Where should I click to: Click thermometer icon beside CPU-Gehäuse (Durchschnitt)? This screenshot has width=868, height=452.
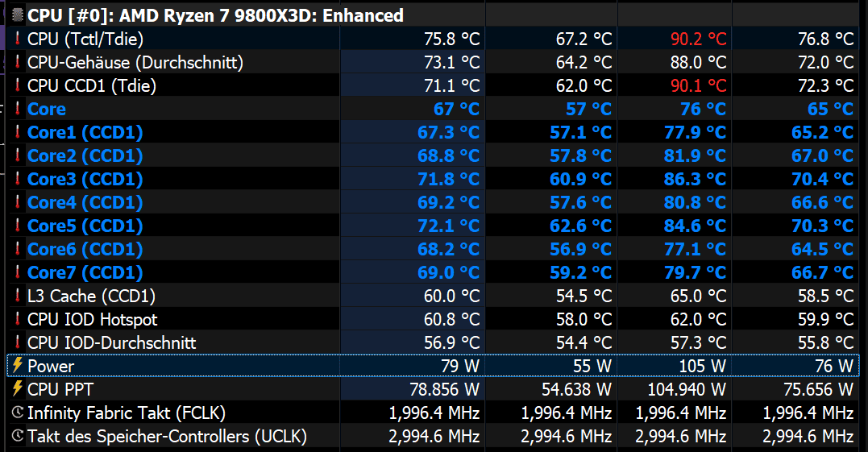pos(18,62)
